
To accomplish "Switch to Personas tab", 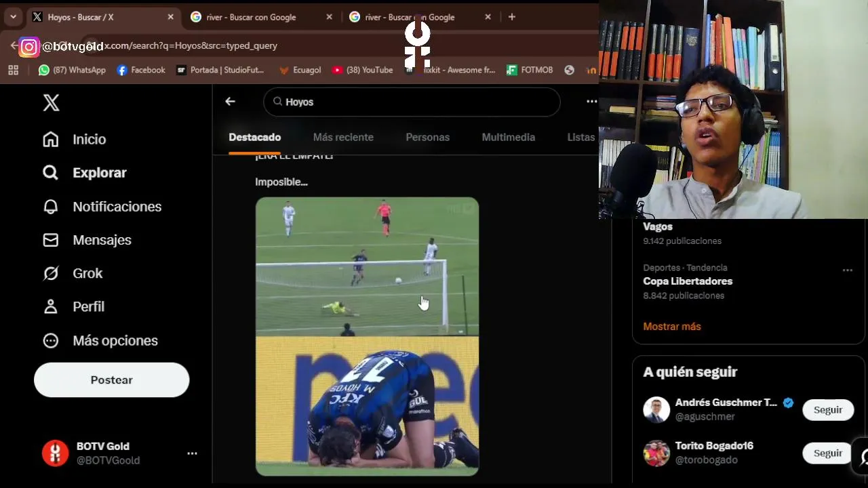I will (x=427, y=137).
